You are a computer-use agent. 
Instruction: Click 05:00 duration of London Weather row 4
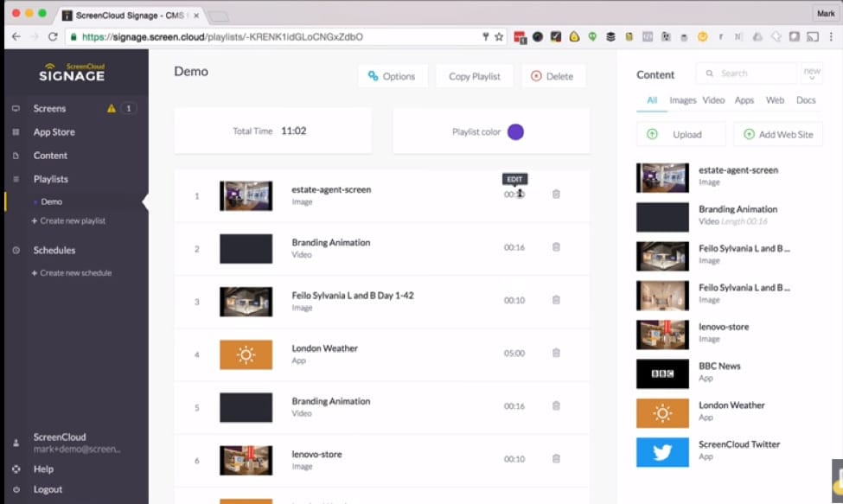click(514, 353)
